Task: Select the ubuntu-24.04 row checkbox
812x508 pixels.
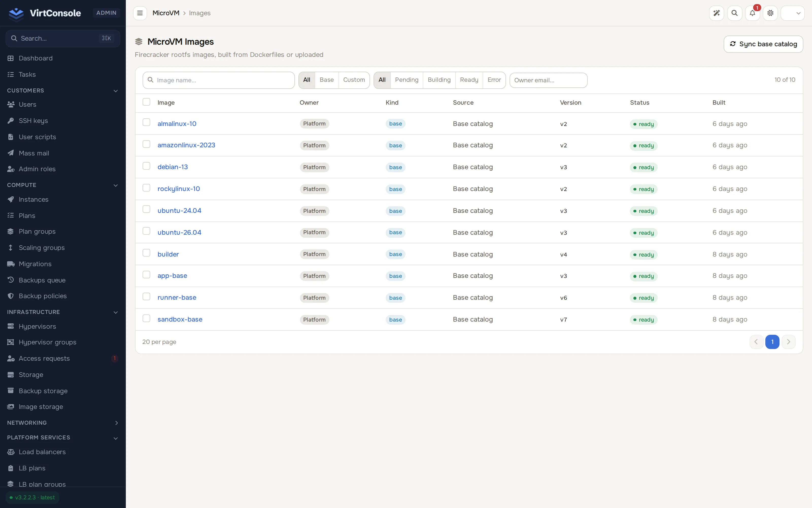Action: coord(146,209)
